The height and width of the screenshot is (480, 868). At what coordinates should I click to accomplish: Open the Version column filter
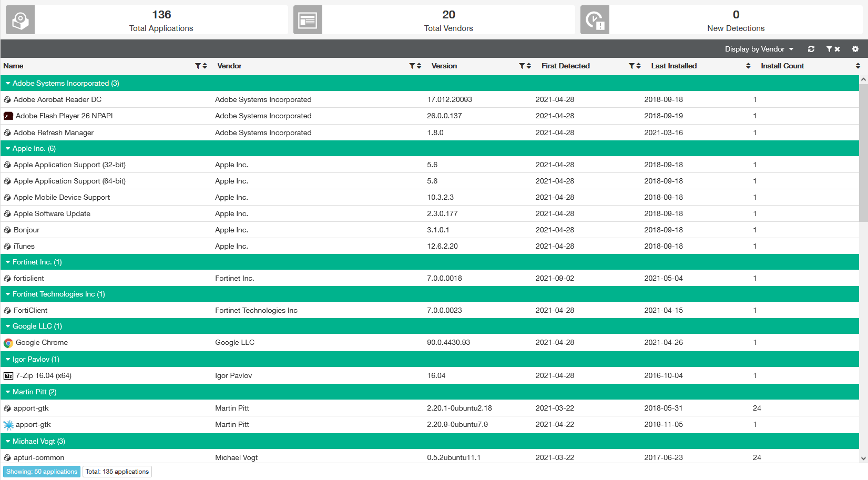point(522,66)
